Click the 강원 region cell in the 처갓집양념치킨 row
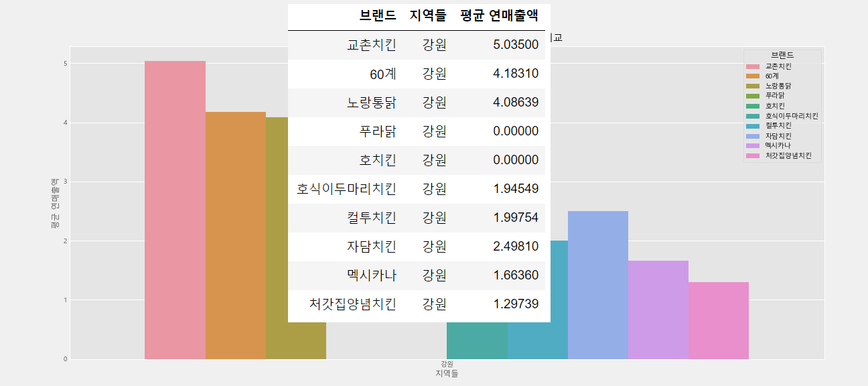 tap(435, 304)
